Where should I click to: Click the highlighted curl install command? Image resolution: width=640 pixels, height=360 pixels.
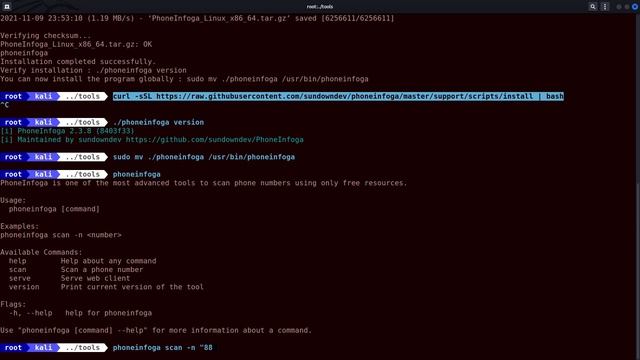point(338,96)
